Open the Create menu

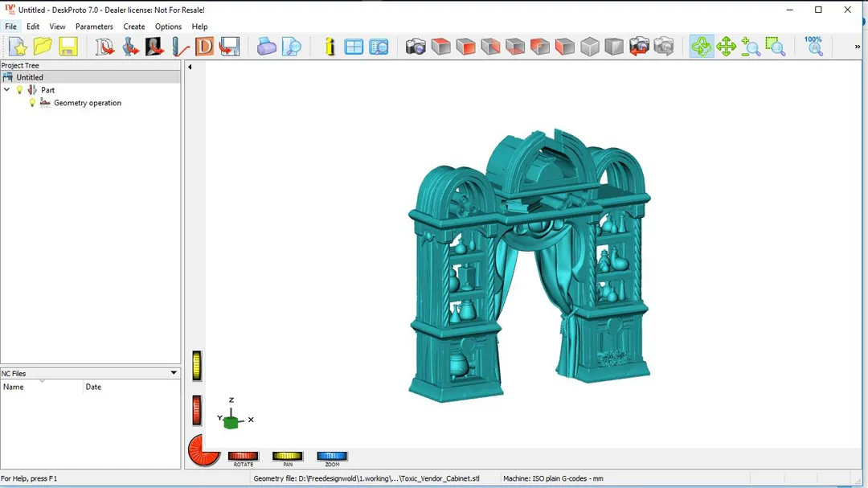134,27
